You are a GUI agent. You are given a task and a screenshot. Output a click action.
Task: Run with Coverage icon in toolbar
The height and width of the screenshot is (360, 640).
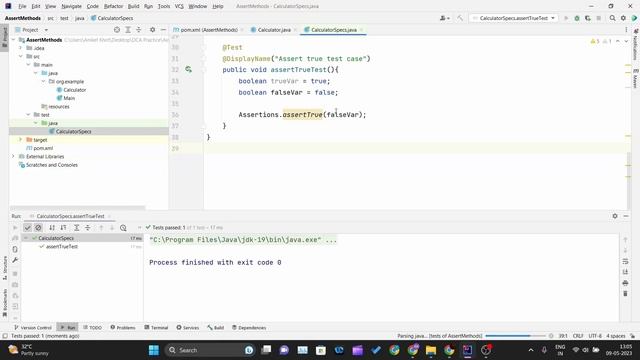click(588, 18)
